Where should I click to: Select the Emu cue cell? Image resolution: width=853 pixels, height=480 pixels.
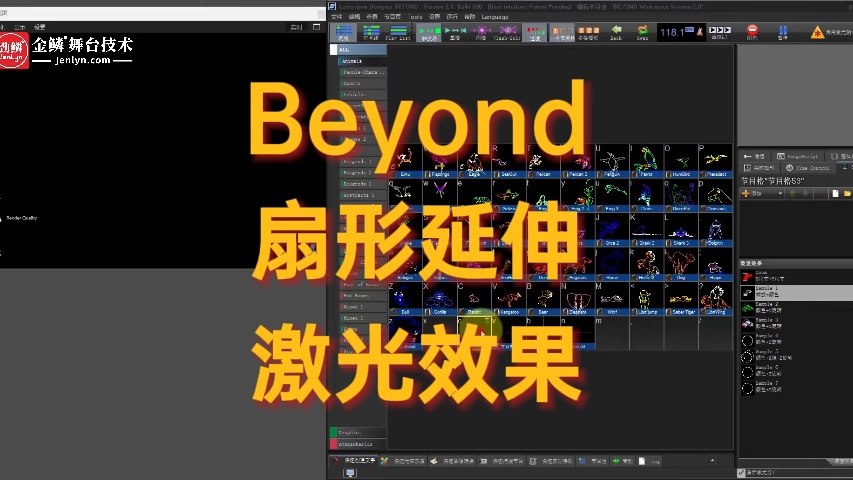(x=405, y=162)
